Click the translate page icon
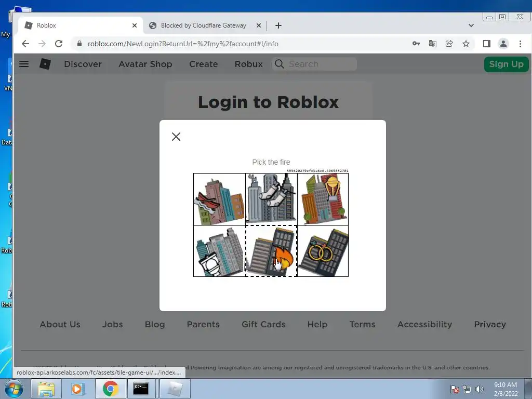 [433, 44]
